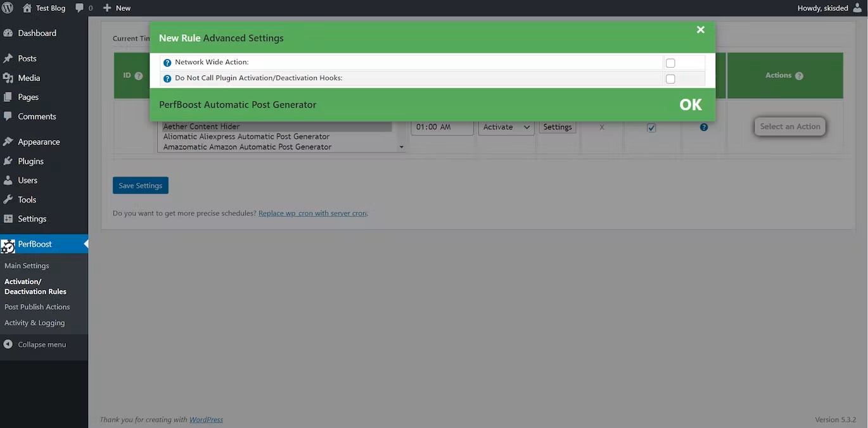Open the Main Settings submenu item

pos(27,266)
